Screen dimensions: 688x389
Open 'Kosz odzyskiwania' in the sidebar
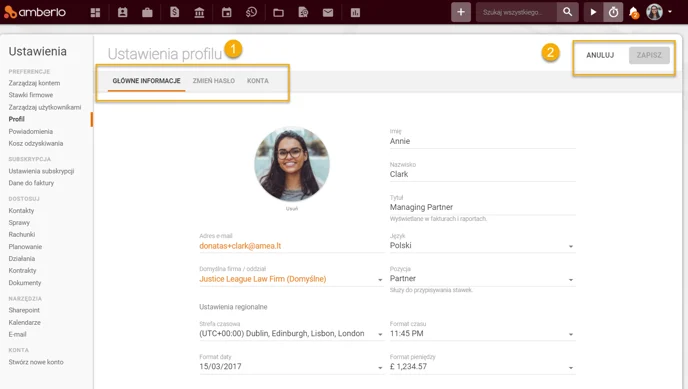(36, 143)
